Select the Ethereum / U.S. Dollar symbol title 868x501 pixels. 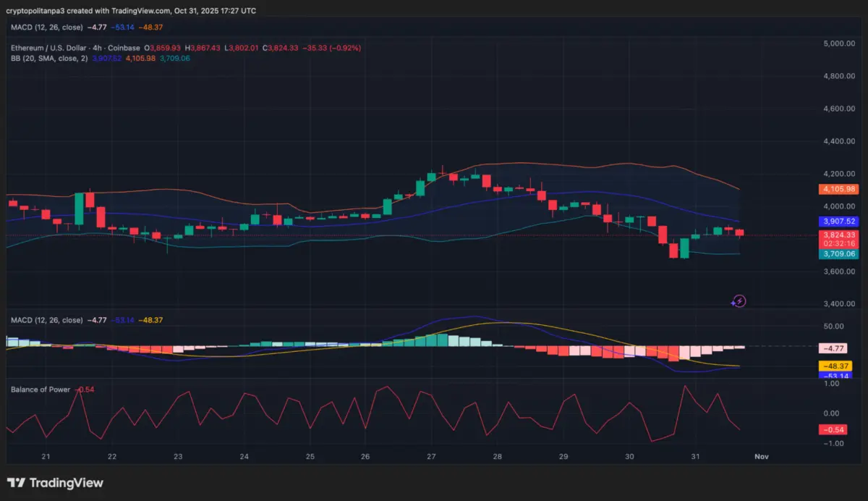click(x=75, y=48)
